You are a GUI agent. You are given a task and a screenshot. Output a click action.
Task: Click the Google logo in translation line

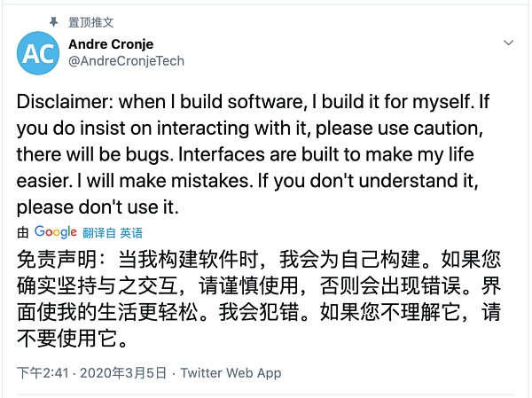(x=56, y=232)
